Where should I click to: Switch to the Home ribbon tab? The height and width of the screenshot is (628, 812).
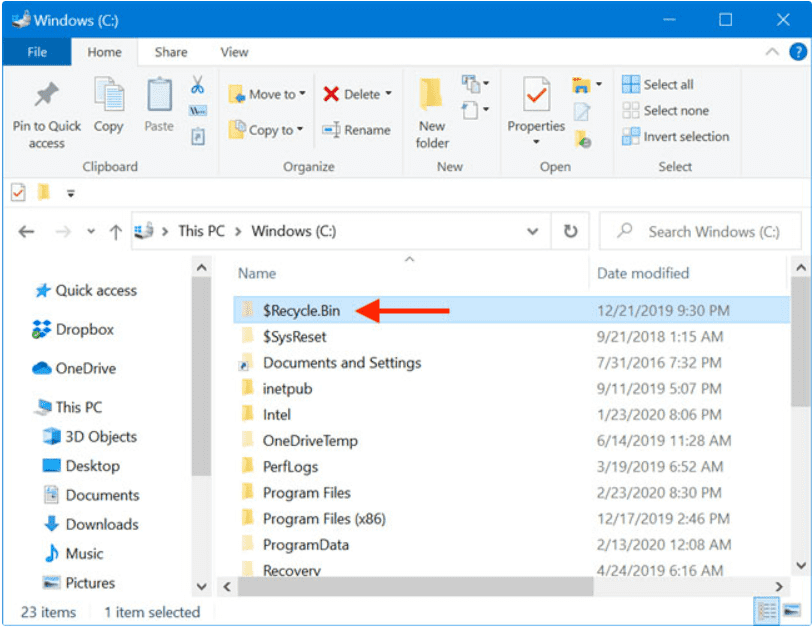105,52
